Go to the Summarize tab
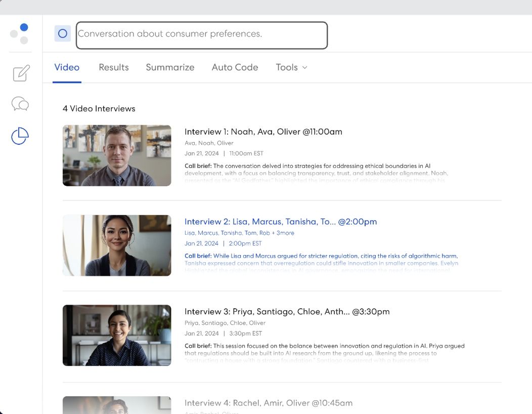The image size is (532, 414). [x=170, y=67]
